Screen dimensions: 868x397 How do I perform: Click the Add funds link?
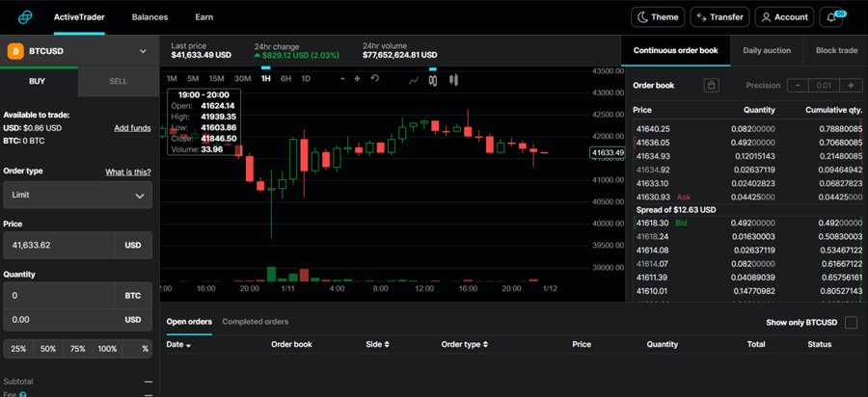(x=132, y=128)
